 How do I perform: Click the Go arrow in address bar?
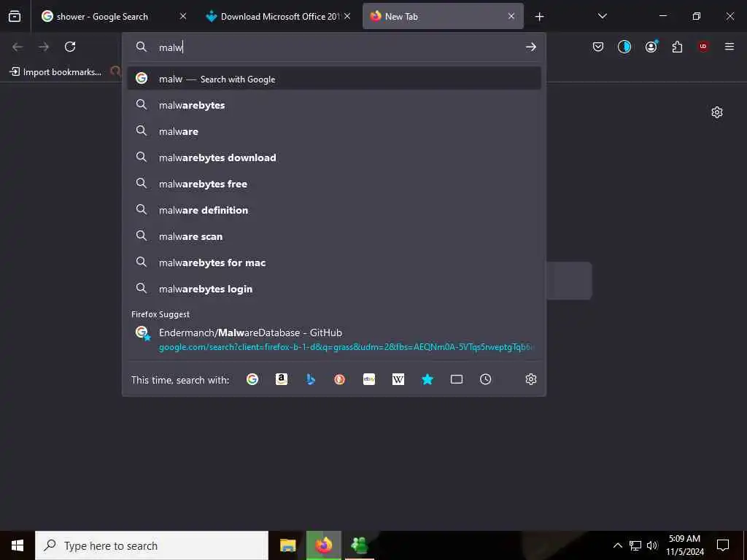pyautogui.click(x=531, y=47)
